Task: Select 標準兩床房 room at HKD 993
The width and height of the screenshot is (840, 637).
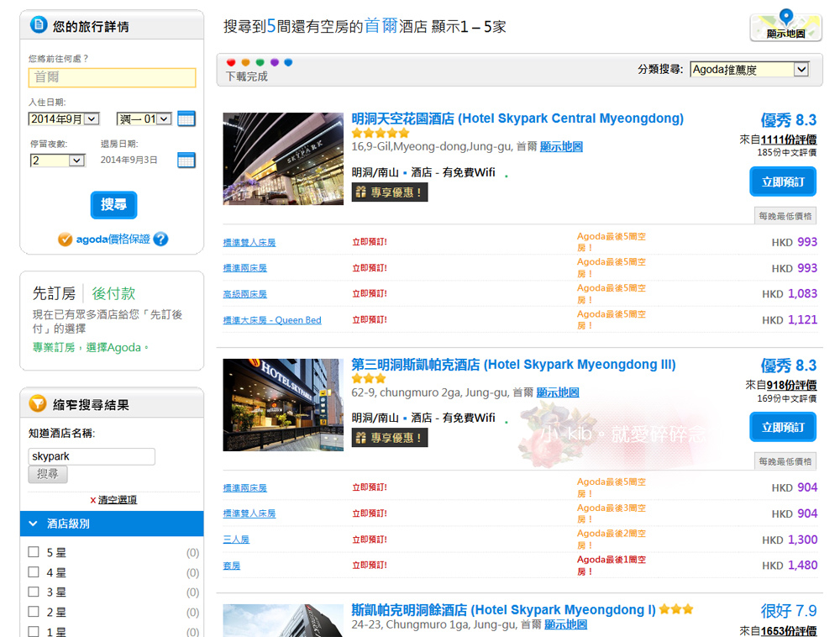Action: point(244,268)
